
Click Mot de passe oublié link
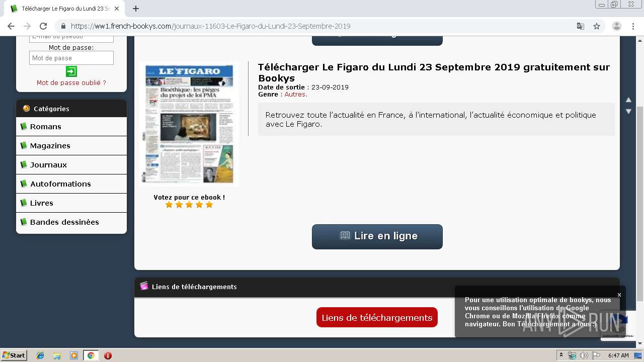[x=71, y=83]
